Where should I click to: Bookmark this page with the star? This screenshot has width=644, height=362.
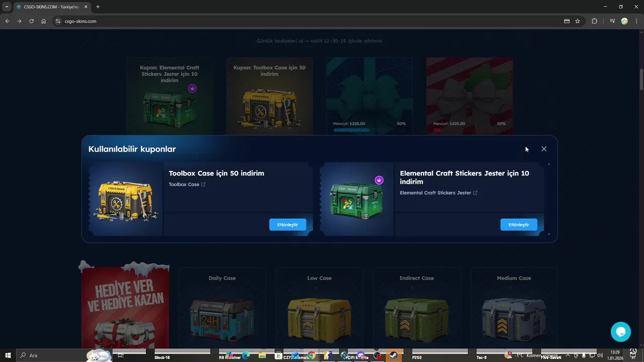coord(578,21)
